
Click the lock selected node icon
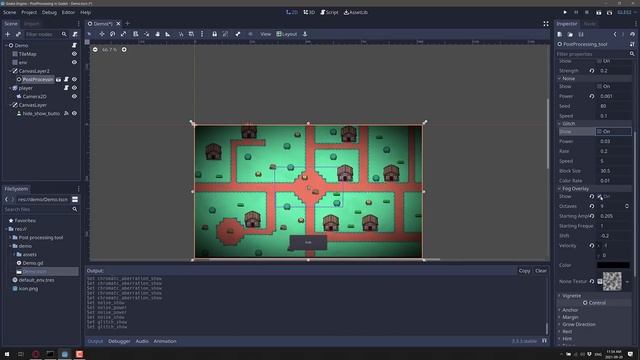[214, 34]
